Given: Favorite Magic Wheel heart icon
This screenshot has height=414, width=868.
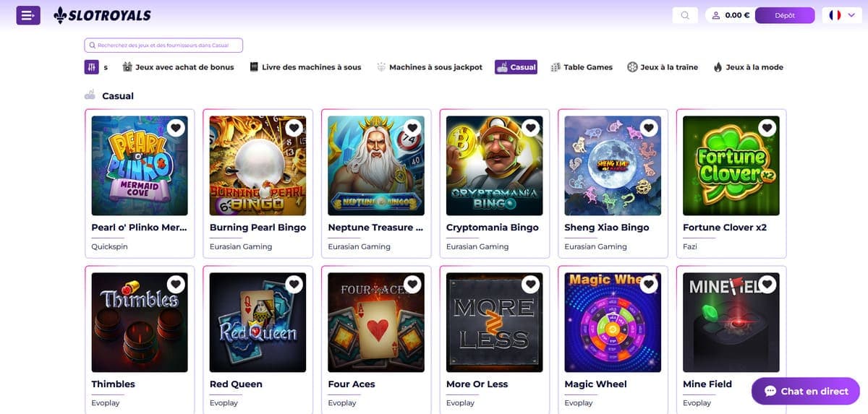Looking at the screenshot, I should pyautogui.click(x=649, y=285).
